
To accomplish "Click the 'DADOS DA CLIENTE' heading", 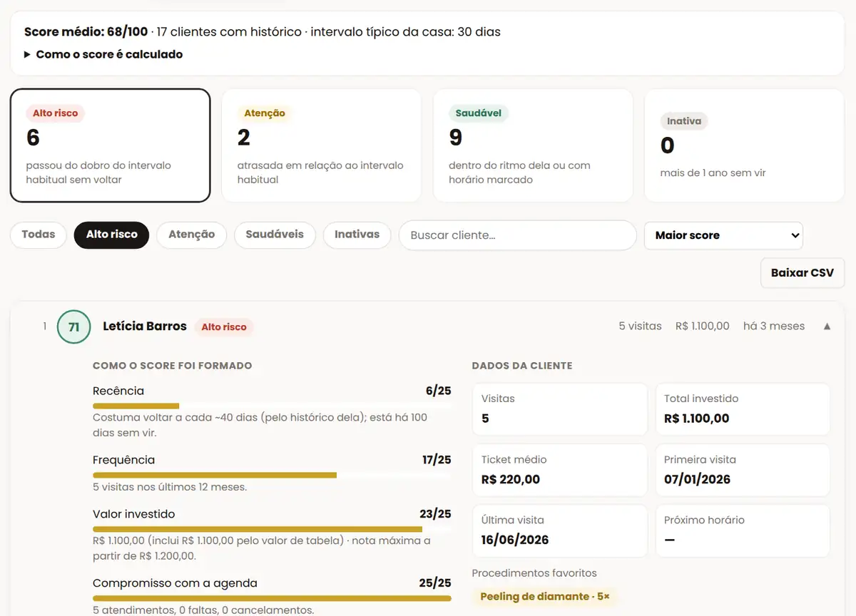I will (x=522, y=366).
